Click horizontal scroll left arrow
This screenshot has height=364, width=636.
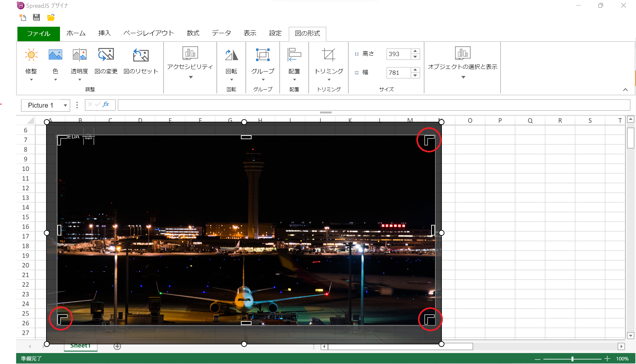(x=324, y=347)
